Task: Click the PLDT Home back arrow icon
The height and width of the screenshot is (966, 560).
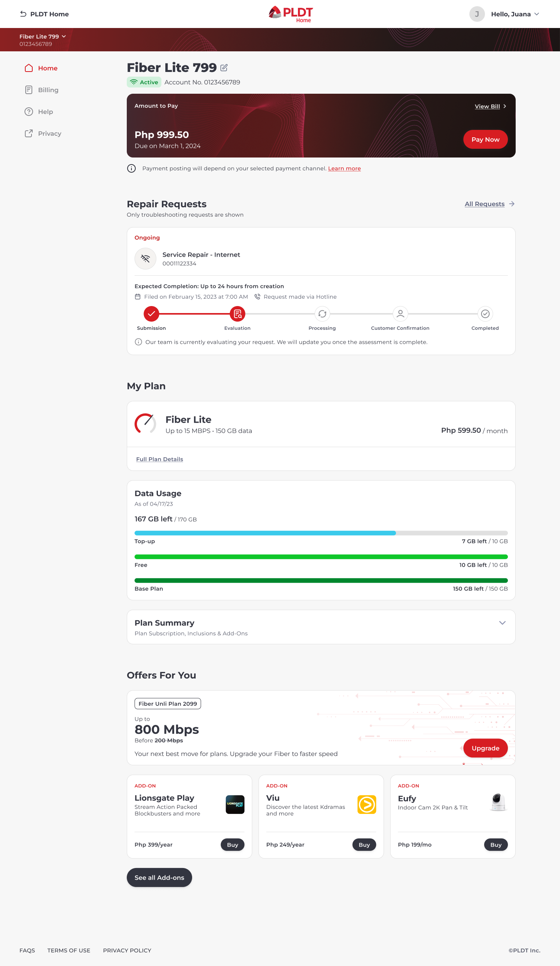Action: point(23,14)
